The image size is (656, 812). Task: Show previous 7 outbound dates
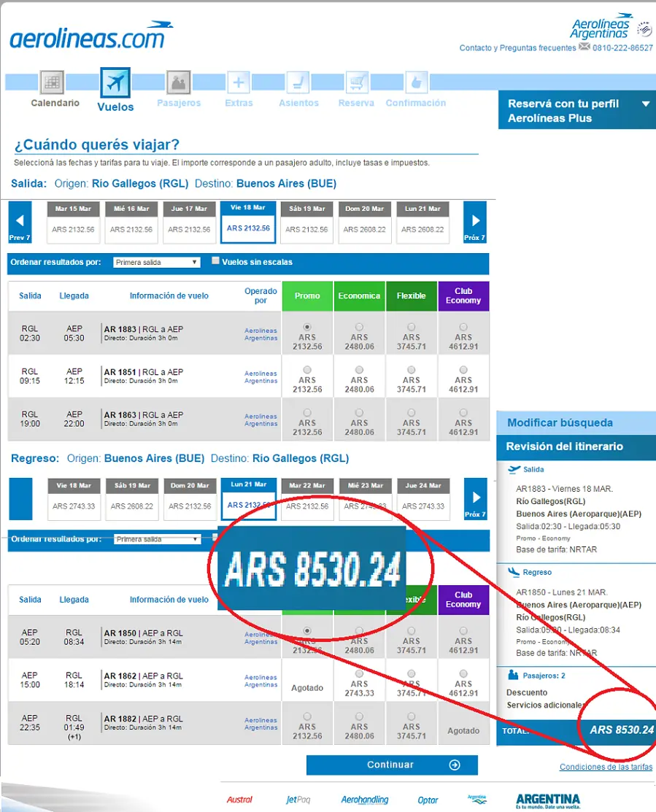pos(20,223)
